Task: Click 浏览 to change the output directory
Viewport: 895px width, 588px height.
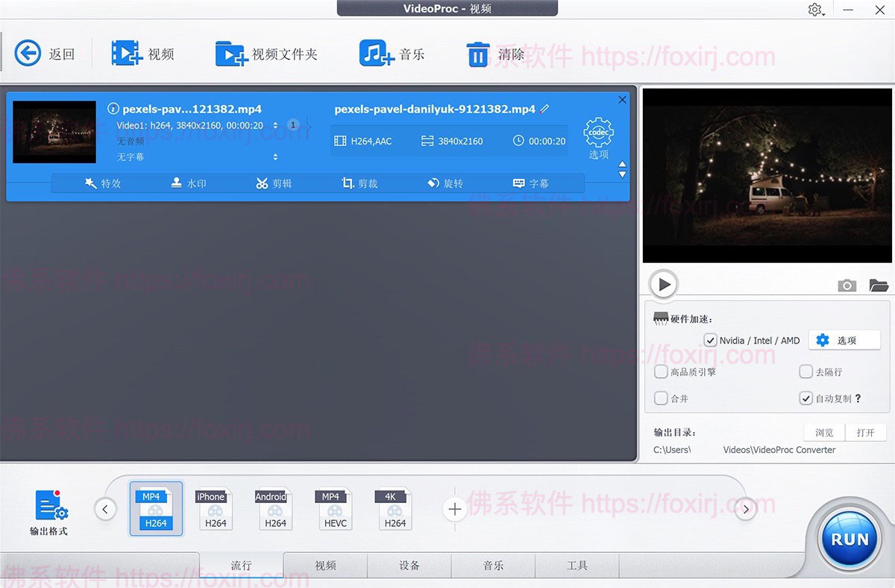Action: [823, 432]
